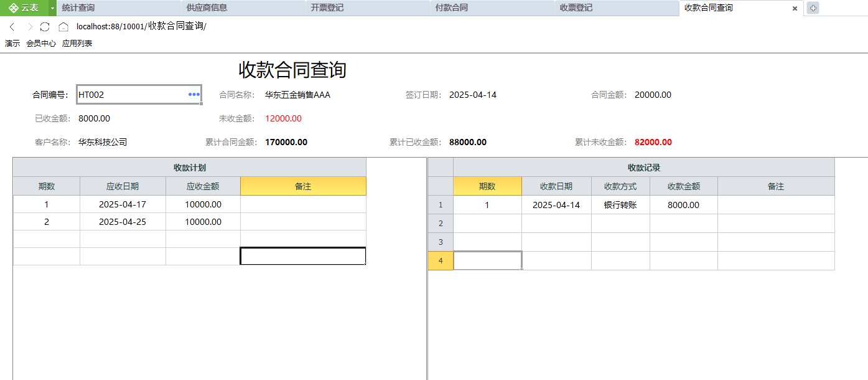Click the 累计合同金额 value 170000.00

coord(286,142)
